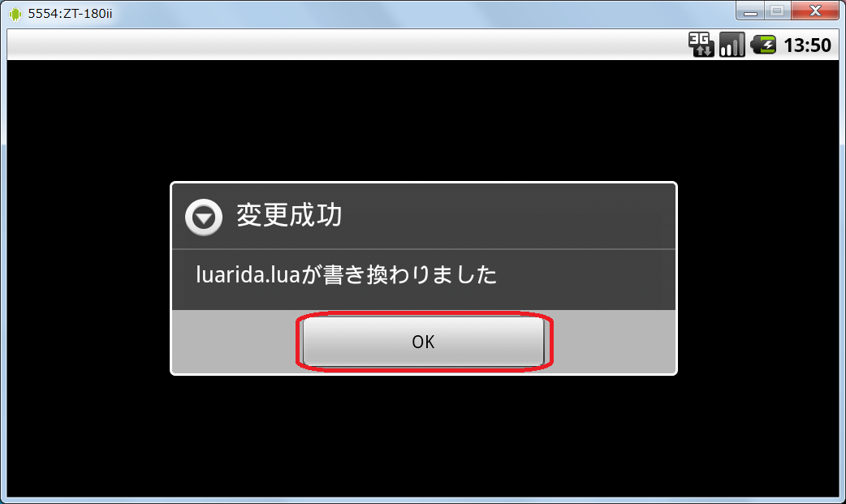Click gray button panel right of OK
846x504 pixels.
[614, 342]
